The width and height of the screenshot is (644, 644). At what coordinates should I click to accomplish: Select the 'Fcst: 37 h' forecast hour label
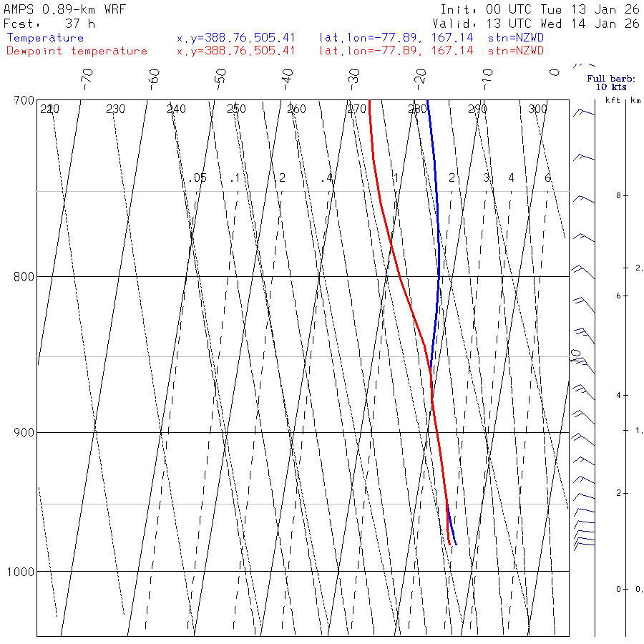pyautogui.click(x=49, y=24)
